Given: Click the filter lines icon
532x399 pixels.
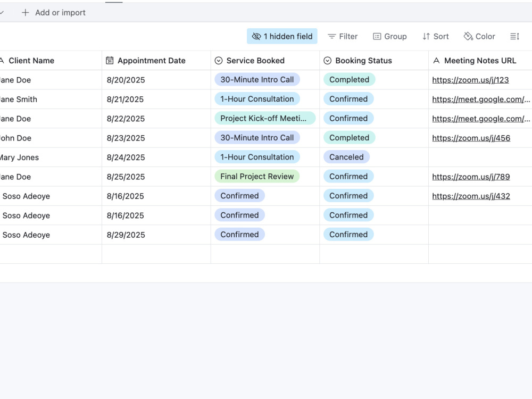Looking at the screenshot, I should coord(331,36).
